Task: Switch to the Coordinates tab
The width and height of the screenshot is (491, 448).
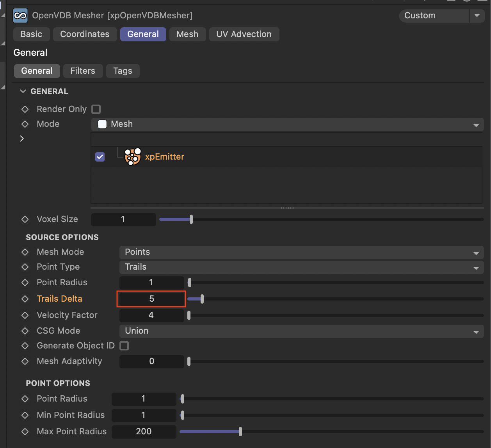Action: point(85,34)
